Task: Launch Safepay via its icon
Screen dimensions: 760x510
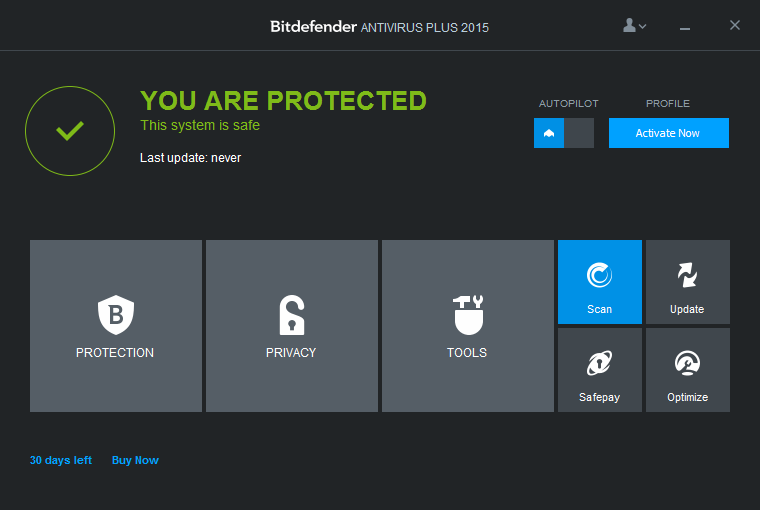Action: [x=599, y=363]
